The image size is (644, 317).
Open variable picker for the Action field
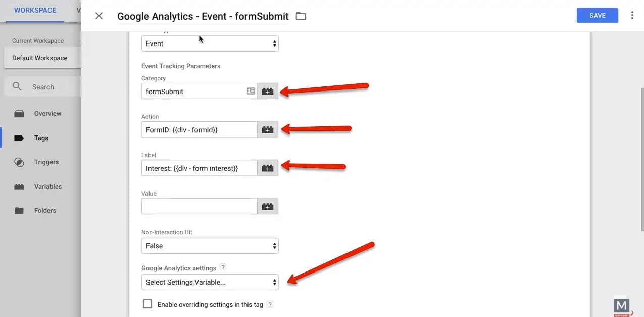268,129
